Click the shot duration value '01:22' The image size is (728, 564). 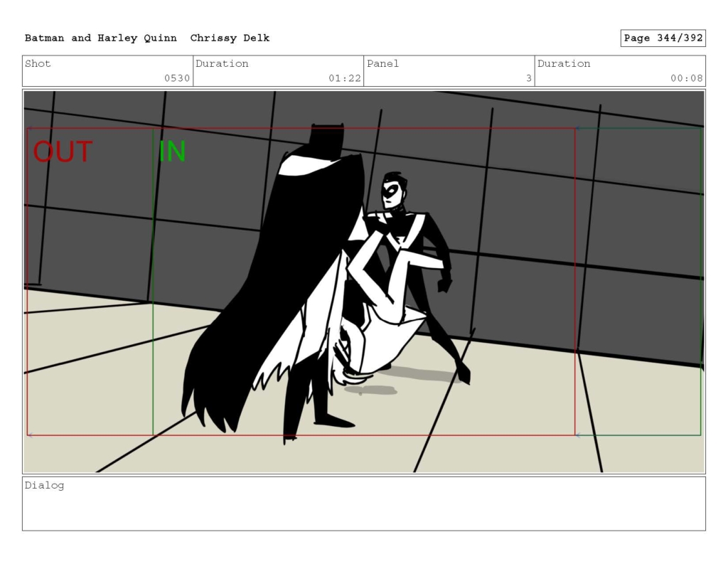coord(345,78)
